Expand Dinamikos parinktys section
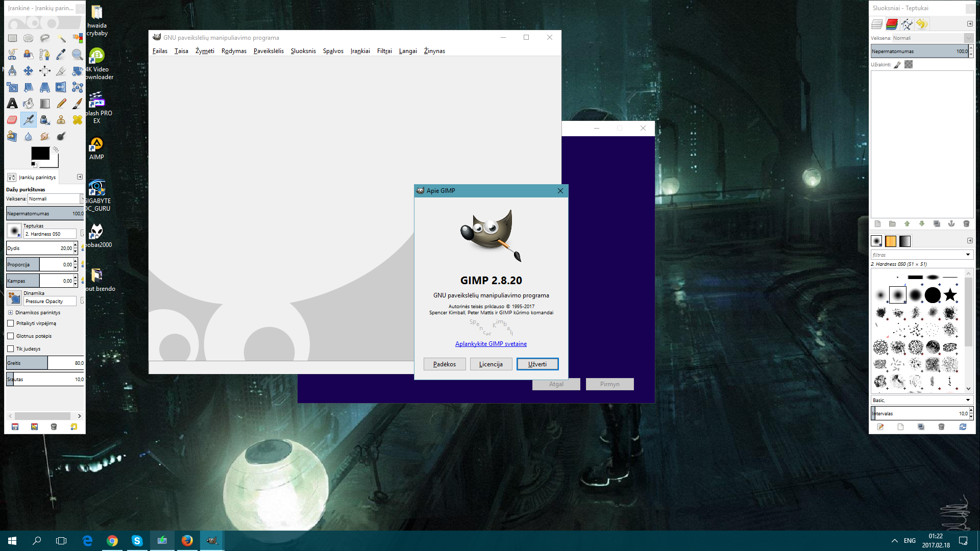The image size is (980, 551). [x=10, y=312]
